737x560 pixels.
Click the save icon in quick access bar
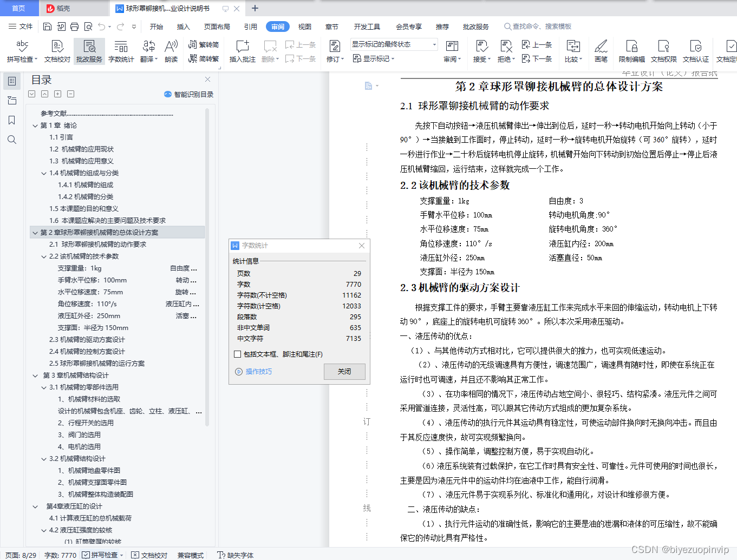pos(47,27)
